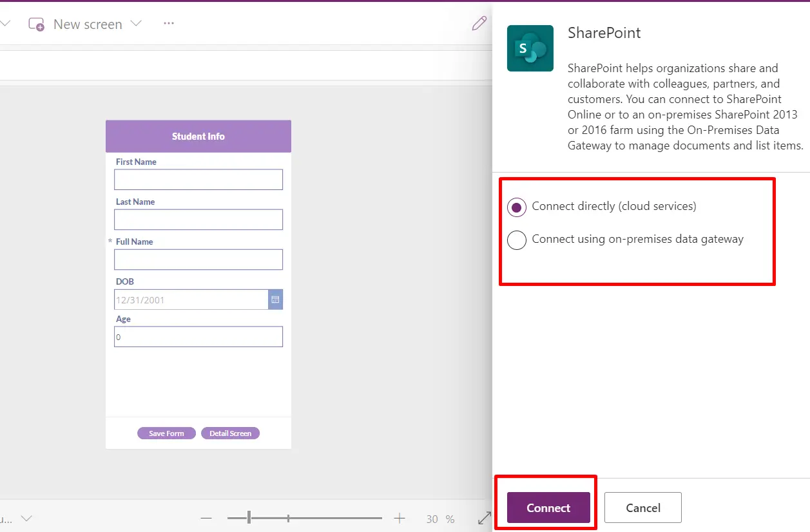Click the zoom slider handle

point(249,518)
